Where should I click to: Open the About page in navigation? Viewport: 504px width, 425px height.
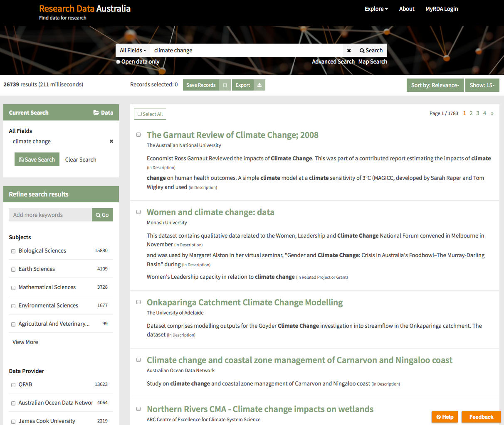pyautogui.click(x=406, y=9)
